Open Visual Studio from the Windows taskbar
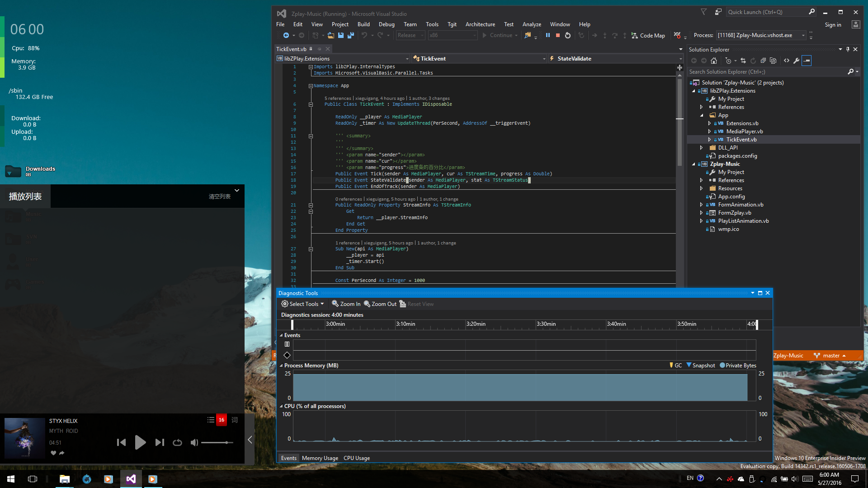This screenshot has width=868, height=488. [131, 479]
